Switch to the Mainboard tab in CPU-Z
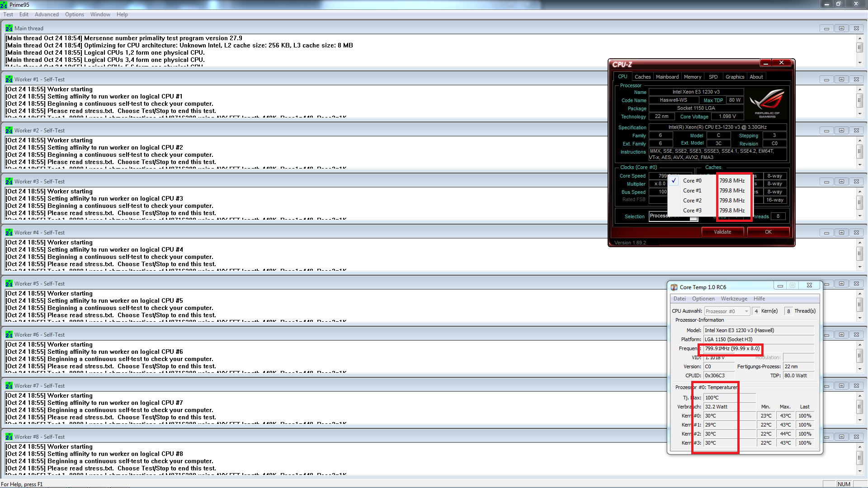The width and height of the screenshot is (868, 488). pyautogui.click(x=667, y=77)
